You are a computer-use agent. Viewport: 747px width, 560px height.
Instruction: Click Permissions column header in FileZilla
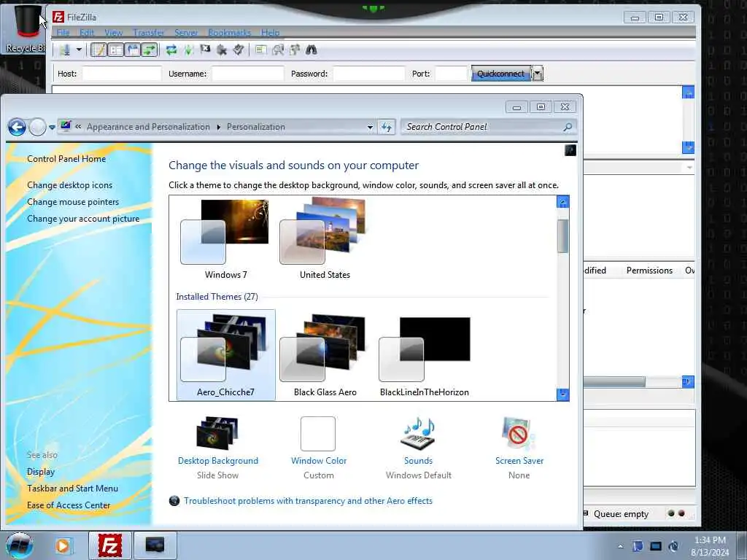tap(649, 271)
